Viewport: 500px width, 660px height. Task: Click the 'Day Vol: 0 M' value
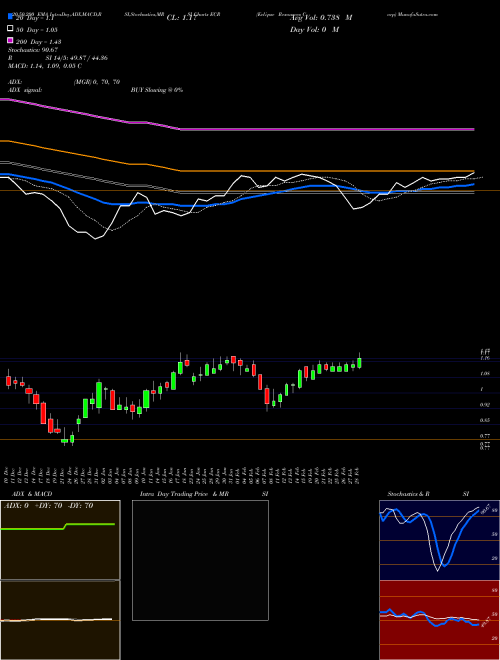point(315,29)
